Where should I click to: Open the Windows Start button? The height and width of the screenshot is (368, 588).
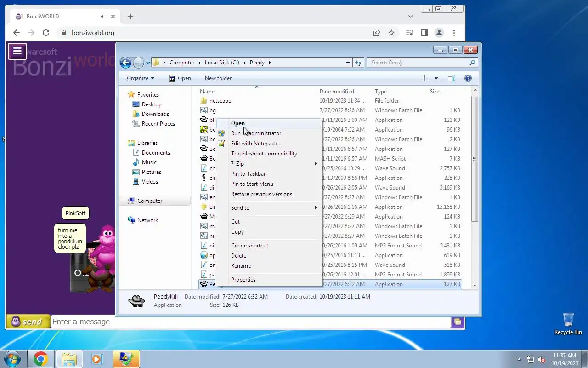point(12,359)
